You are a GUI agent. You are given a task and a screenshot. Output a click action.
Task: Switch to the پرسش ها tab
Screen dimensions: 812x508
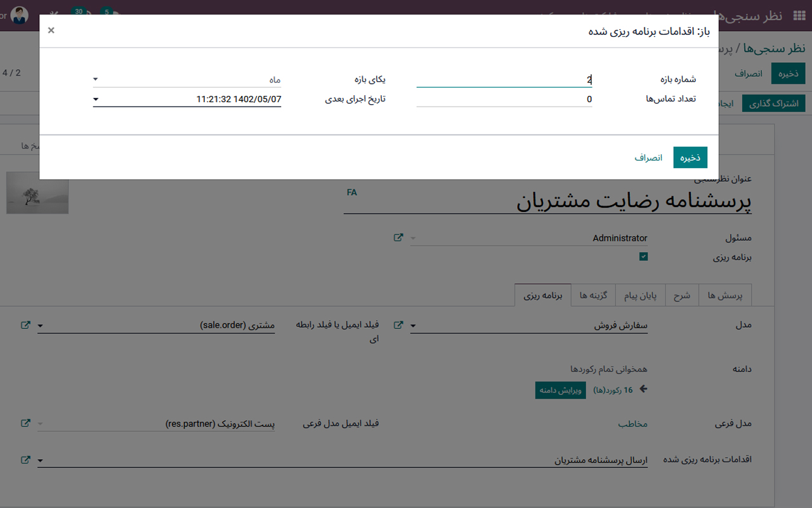pyautogui.click(x=724, y=295)
